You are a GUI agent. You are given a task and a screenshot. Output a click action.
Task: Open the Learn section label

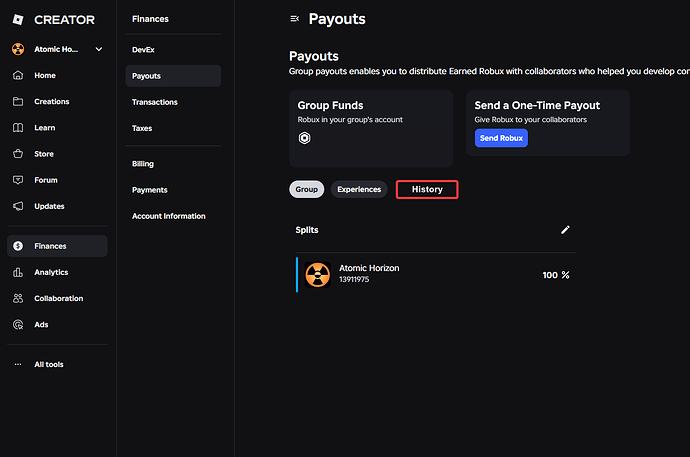pos(45,128)
